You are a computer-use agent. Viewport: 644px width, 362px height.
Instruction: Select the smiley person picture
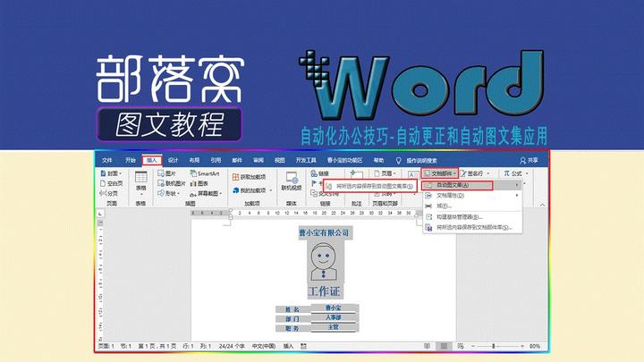point(324,262)
